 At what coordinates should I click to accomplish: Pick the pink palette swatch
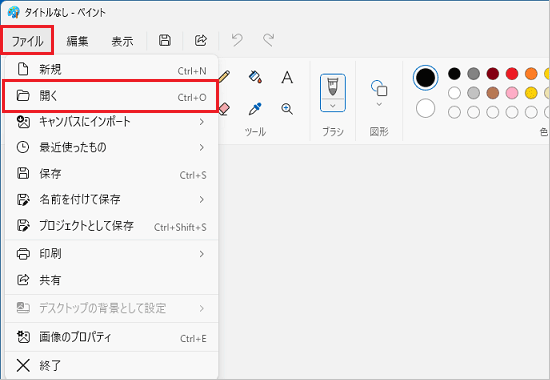(x=512, y=93)
